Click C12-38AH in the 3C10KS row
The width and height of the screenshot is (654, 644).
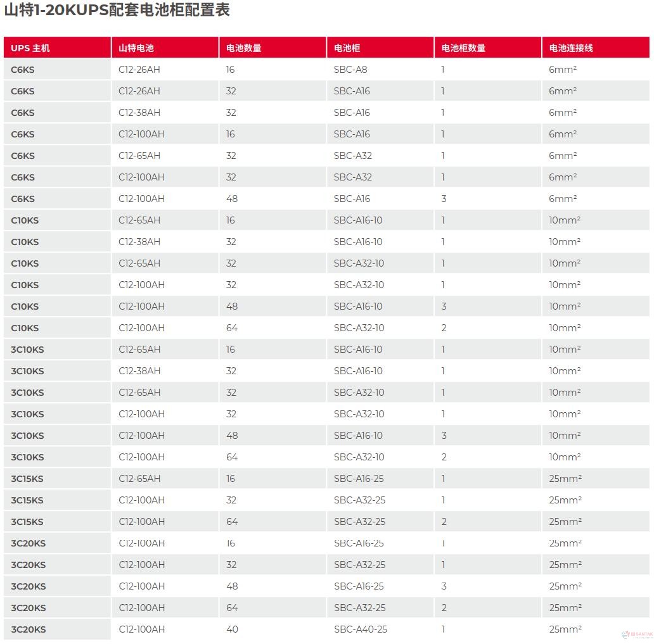[139, 371]
